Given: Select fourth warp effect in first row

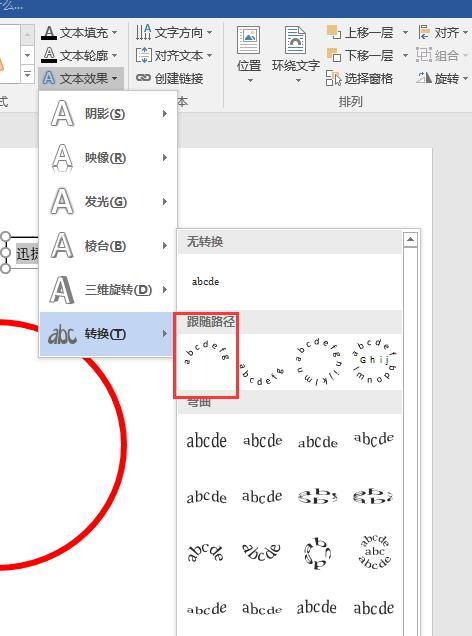Looking at the screenshot, I should click(x=374, y=440).
